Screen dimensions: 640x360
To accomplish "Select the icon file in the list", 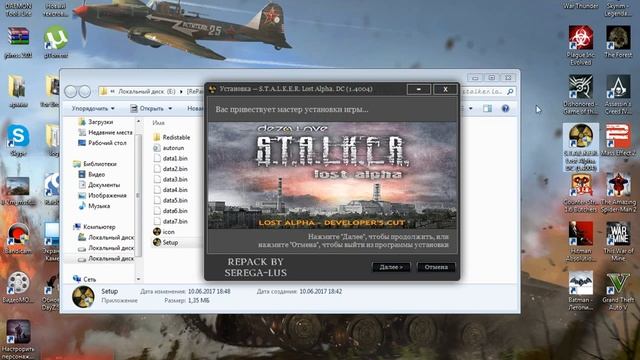I will pyautogui.click(x=164, y=232).
